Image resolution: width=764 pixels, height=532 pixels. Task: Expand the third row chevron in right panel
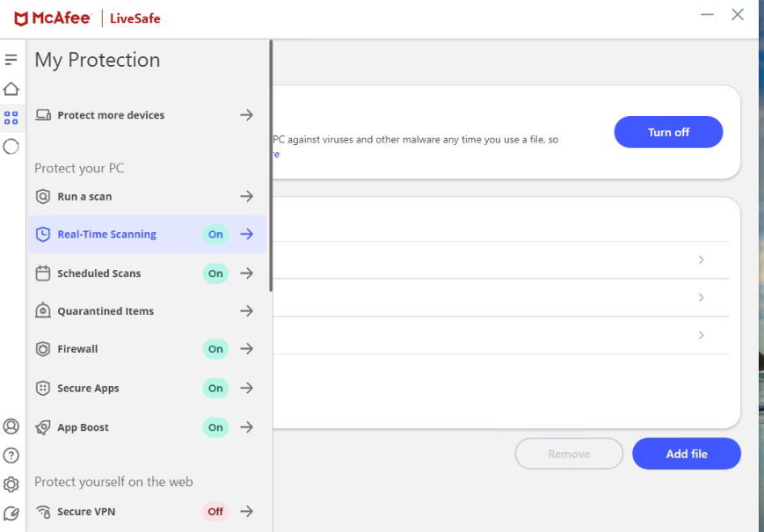(701, 336)
